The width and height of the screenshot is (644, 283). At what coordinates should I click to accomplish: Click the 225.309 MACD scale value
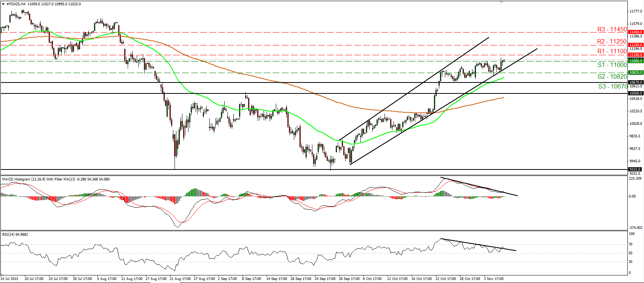coord(635,178)
